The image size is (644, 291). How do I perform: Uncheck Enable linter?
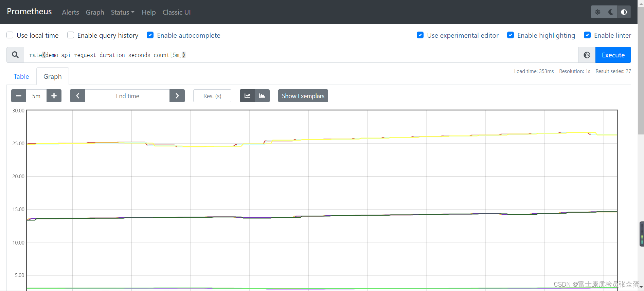[587, 35]
